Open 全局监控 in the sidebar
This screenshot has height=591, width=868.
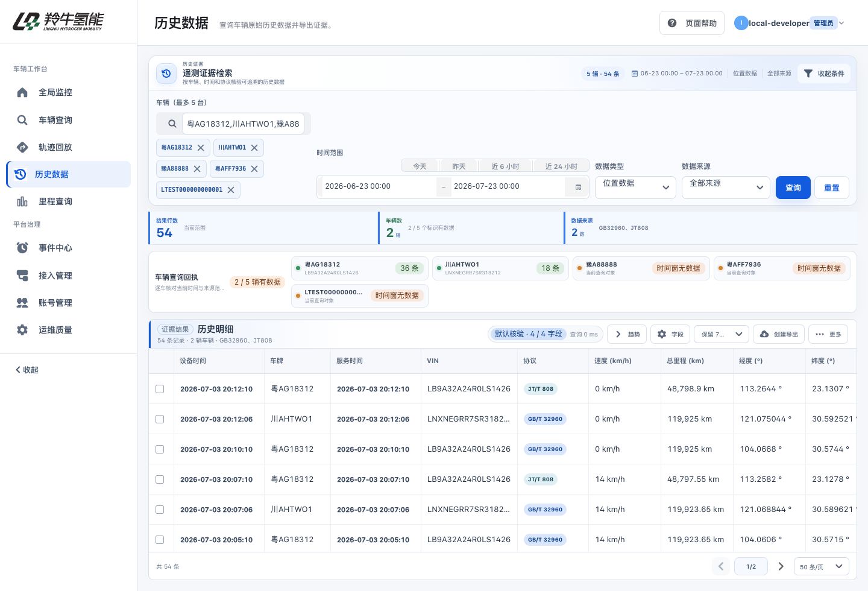tap(68, 92)
